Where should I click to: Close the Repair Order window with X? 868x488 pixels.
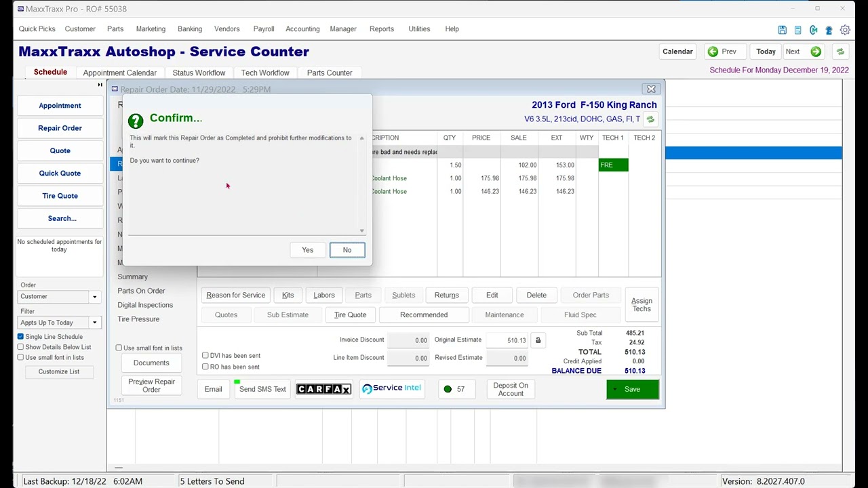pos(651,89)
